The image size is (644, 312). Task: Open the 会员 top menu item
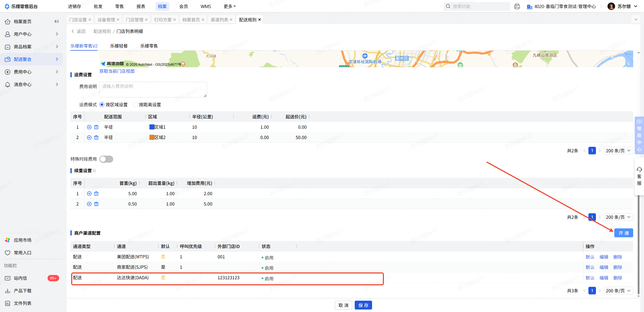[x=183, y=7]
